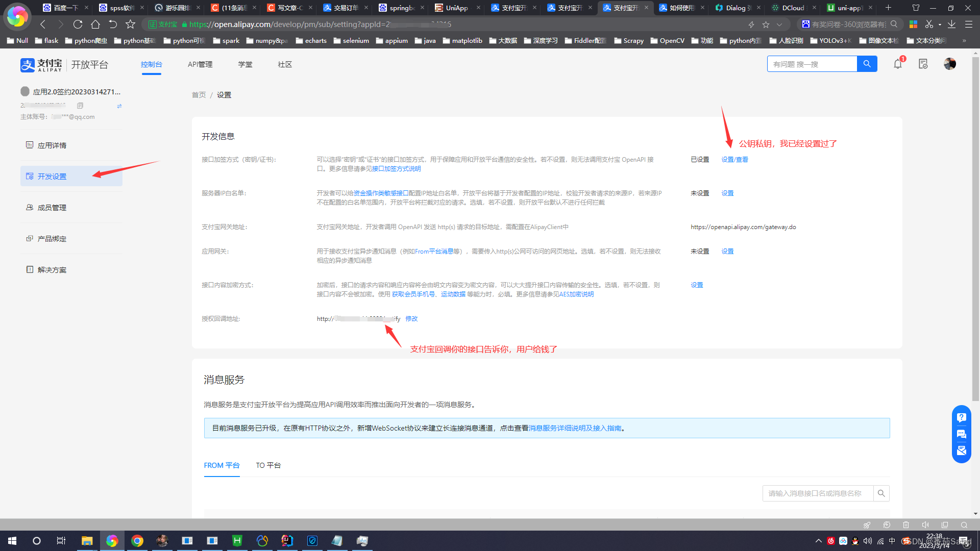The height and width of the screenshot is (551, 980).
Task: Click 设置 for 应用网关
Action: [x=727, y=252]
